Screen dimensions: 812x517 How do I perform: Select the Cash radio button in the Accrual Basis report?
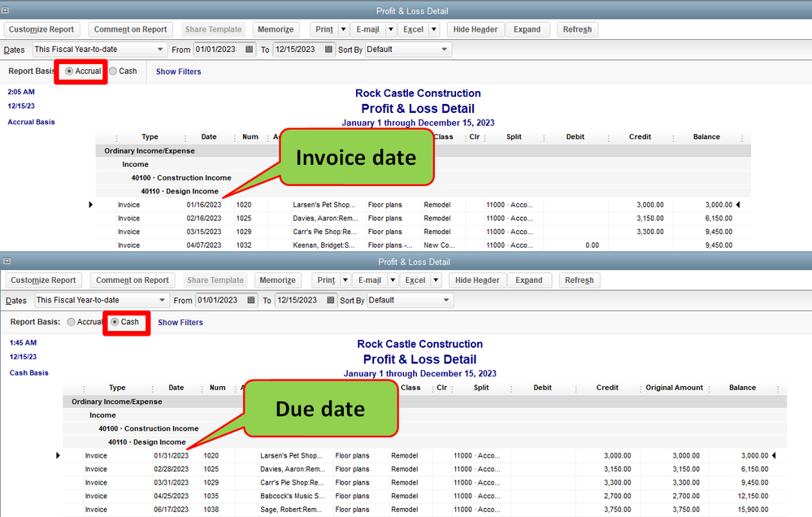click(114, 72)
